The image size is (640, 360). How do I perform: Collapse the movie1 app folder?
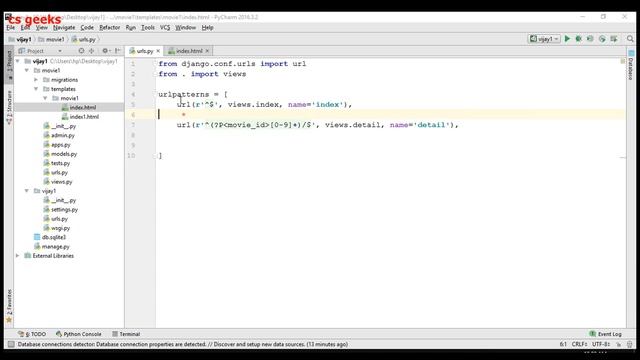click(x=27, y=70)
